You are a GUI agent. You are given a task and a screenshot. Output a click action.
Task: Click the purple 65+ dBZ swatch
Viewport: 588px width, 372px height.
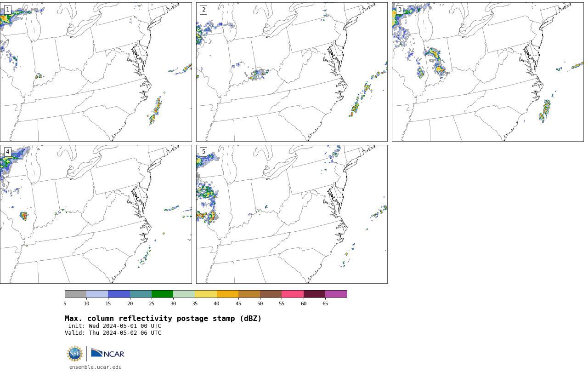pyautogui.click(x=336, y=294)
